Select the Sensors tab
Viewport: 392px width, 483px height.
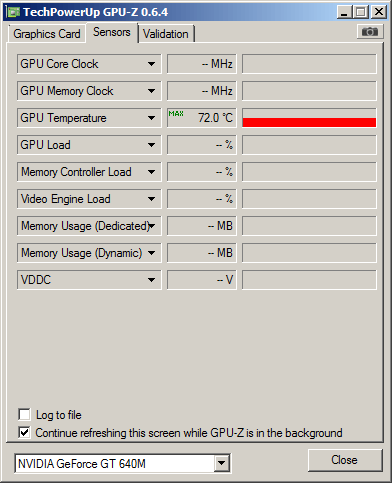tap(112, 32)
